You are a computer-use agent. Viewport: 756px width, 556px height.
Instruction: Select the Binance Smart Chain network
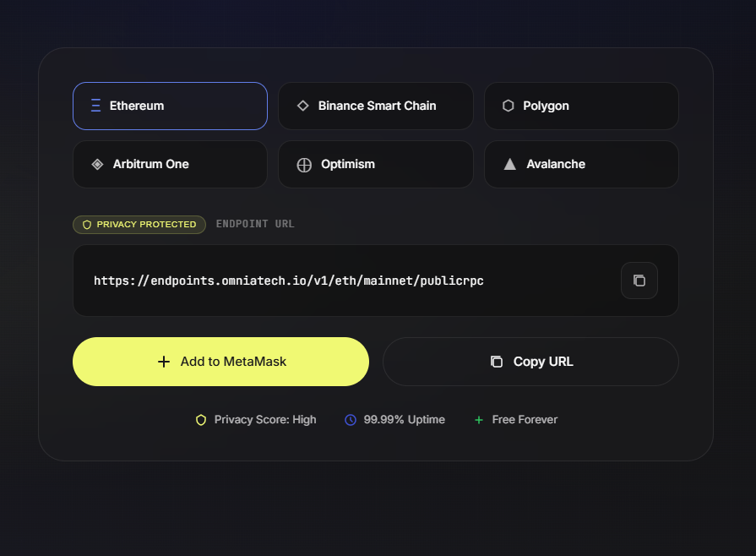point(376,106)
